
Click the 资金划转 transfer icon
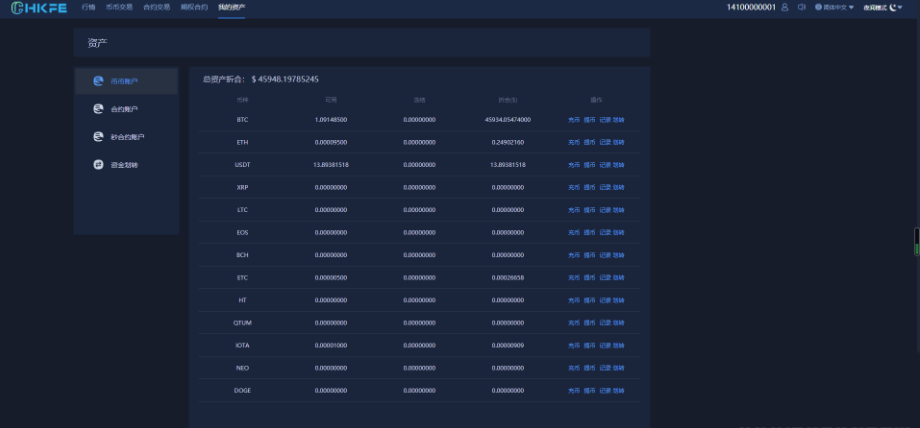tap(99, 165)
